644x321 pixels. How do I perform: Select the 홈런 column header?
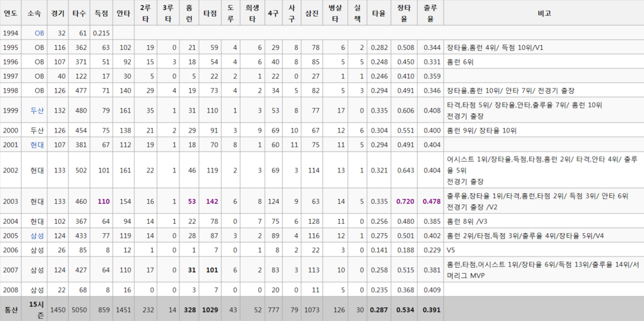(x=189, y=13)
